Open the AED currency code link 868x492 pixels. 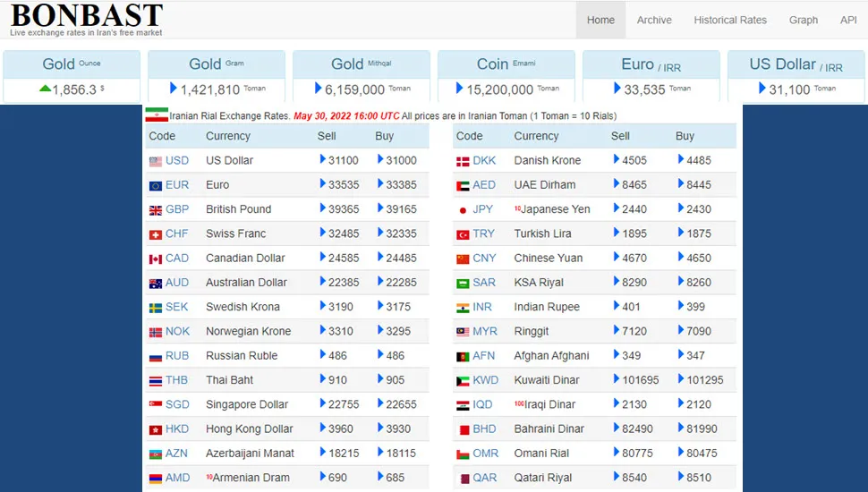(x=484, y=185)
